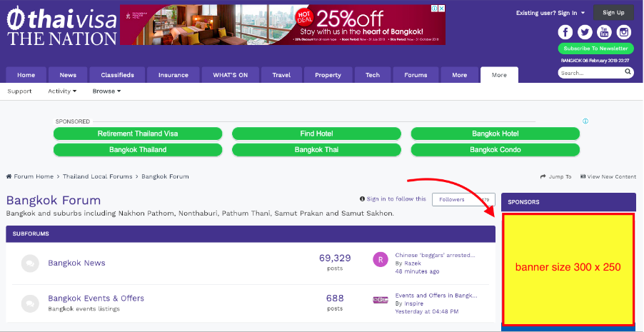Expand the Existing user Sign In dropdown
Image resolution: width=644 pixels, height=332 pixels.
tap(550, 13)
